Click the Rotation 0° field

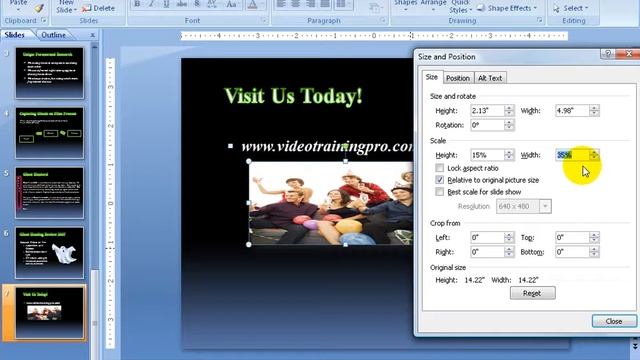487,125
